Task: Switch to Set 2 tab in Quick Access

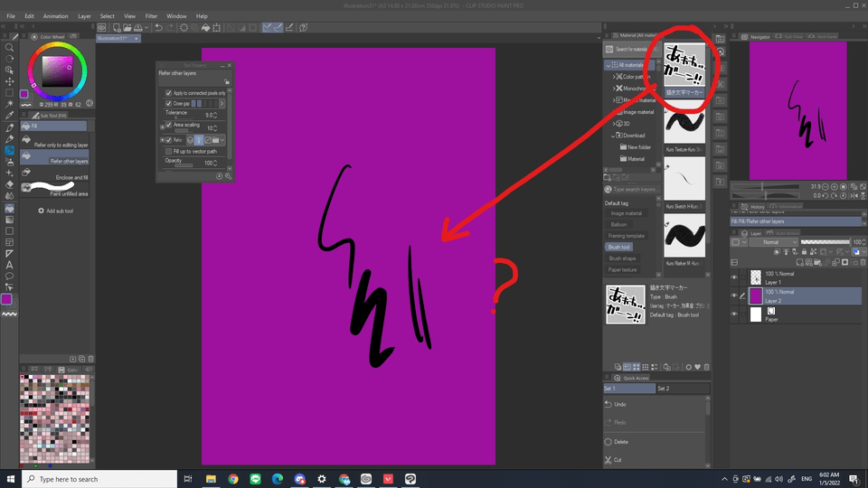Action: coord(683,389)
